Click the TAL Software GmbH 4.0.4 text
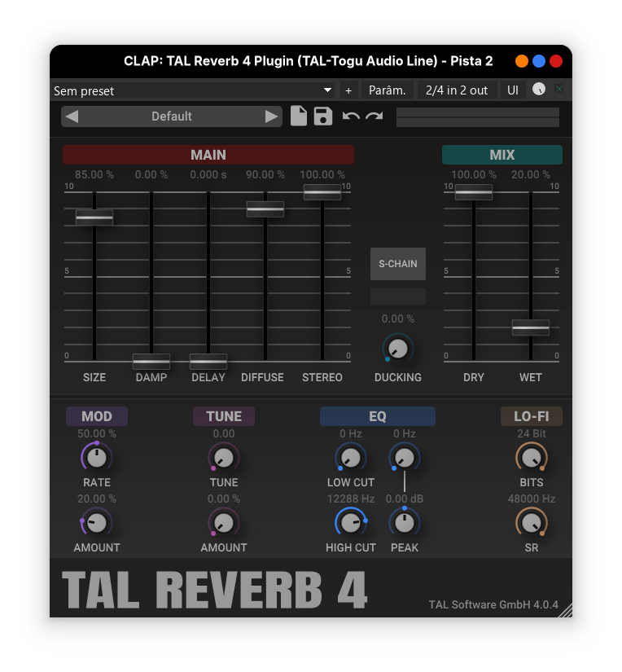Screen dimensions: 622x672 coord(493,604)
